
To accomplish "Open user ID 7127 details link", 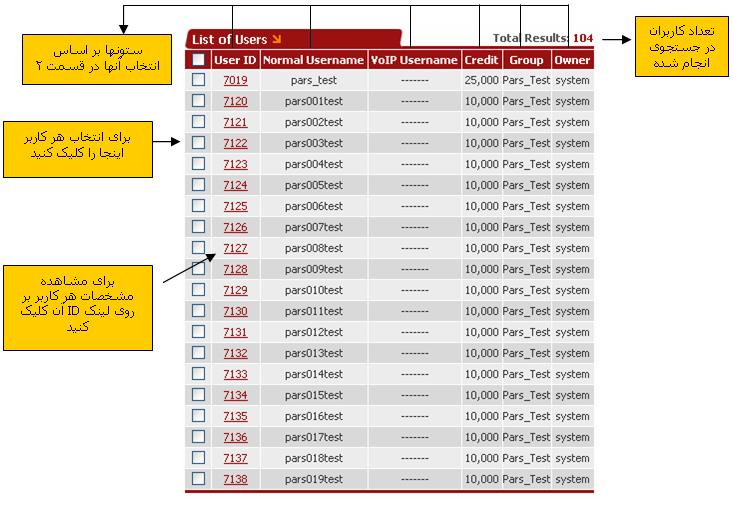I will click(x=235, y=248).
